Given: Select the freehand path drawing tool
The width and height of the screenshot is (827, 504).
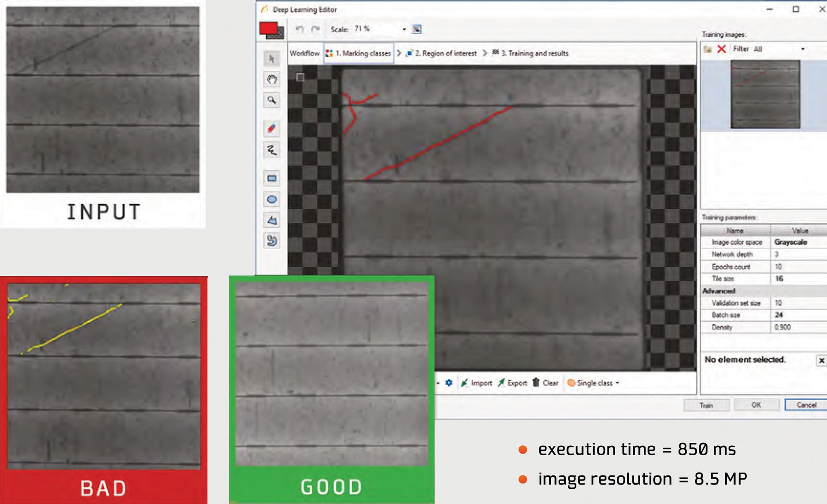Looking at the screenshot, I should tap(272, 150).
